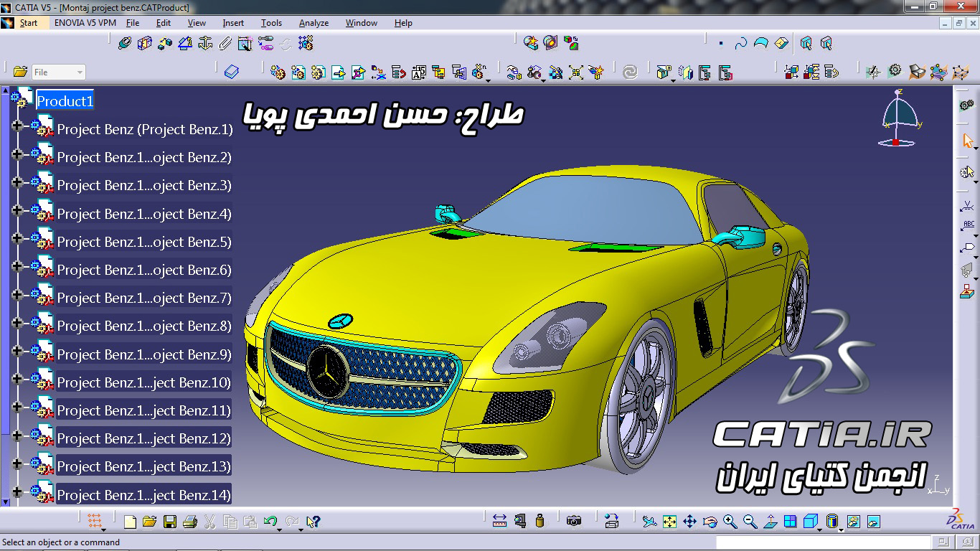The image size is (980, 551).
Task: Open the folder icon beside File combo
Action: pos(20,72)
